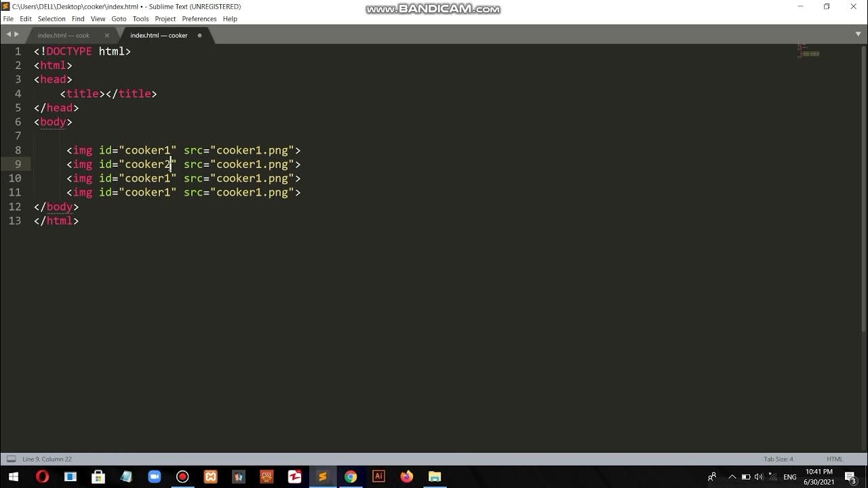Open the CSS3 app in the taskbar
Viewport: 868px width, 488px height.
[x=267, y=476]
